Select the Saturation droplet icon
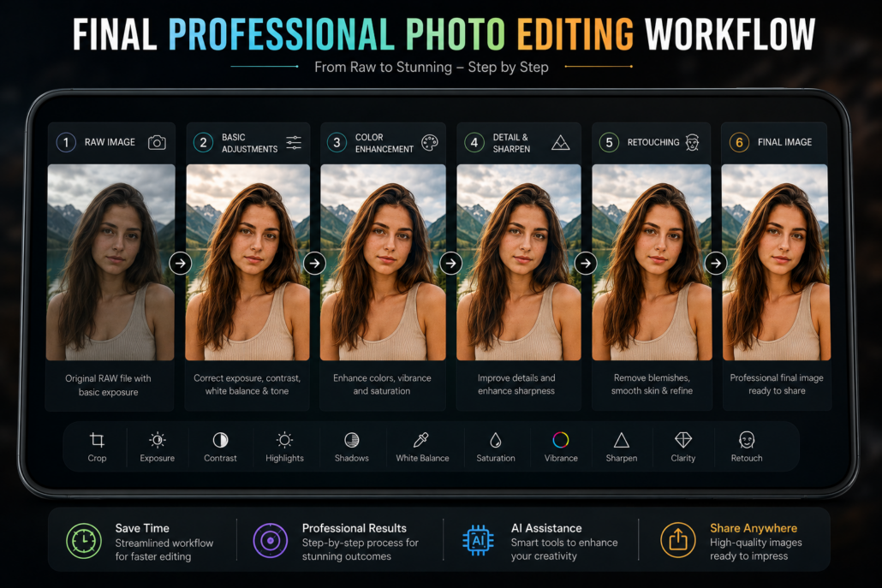 [x=496, y=440]
